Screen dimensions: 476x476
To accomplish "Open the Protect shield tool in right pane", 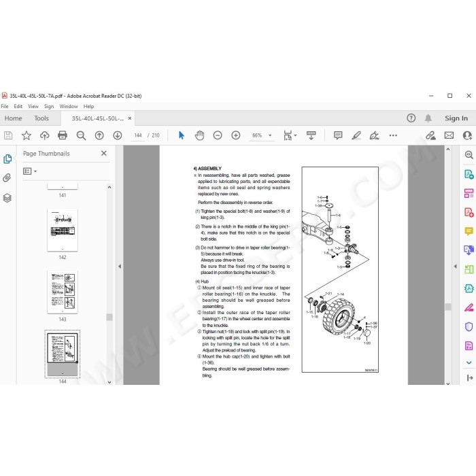I will click(x=469, y=326).
